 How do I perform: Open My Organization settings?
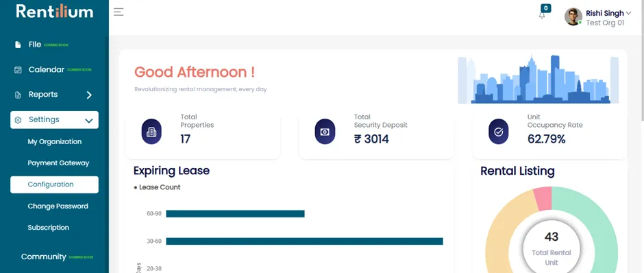[x=55, y=142]
